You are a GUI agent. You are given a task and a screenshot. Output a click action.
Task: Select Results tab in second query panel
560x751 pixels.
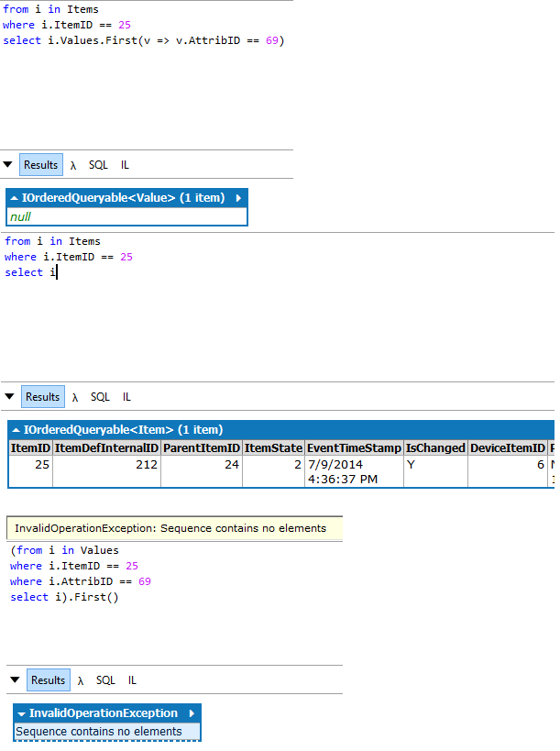click(42, 396)
